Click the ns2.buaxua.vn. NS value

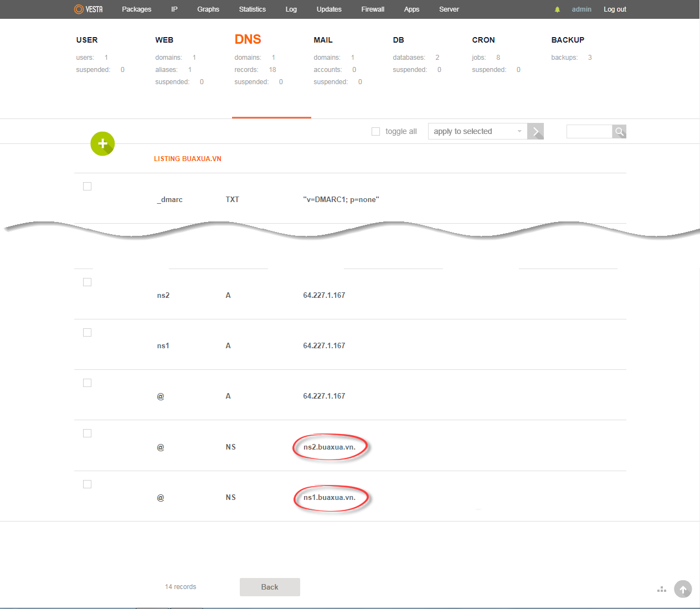point(330,447)
